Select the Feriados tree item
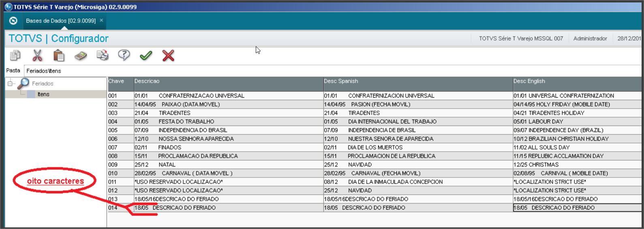 [43, 83]
